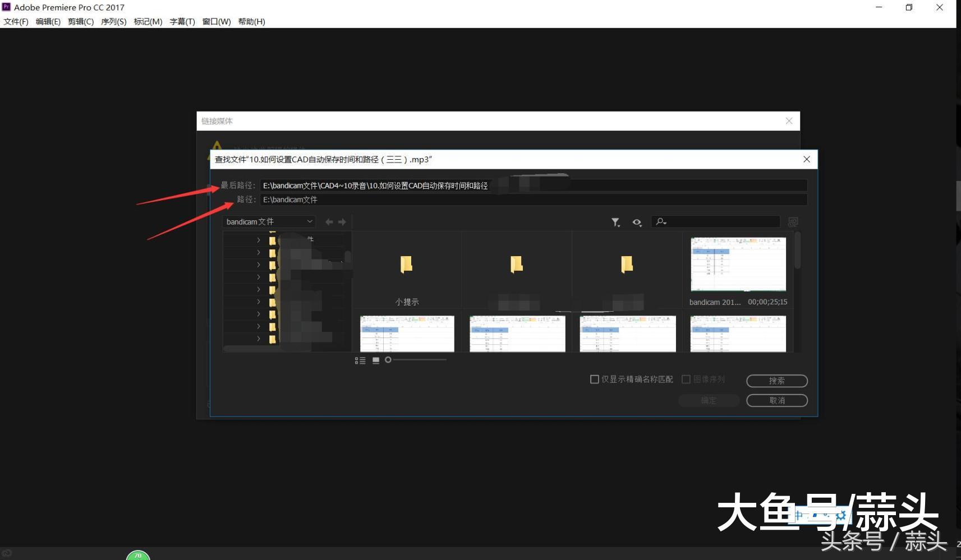Open the 窗口(W) menu

[x=217, y=21]
